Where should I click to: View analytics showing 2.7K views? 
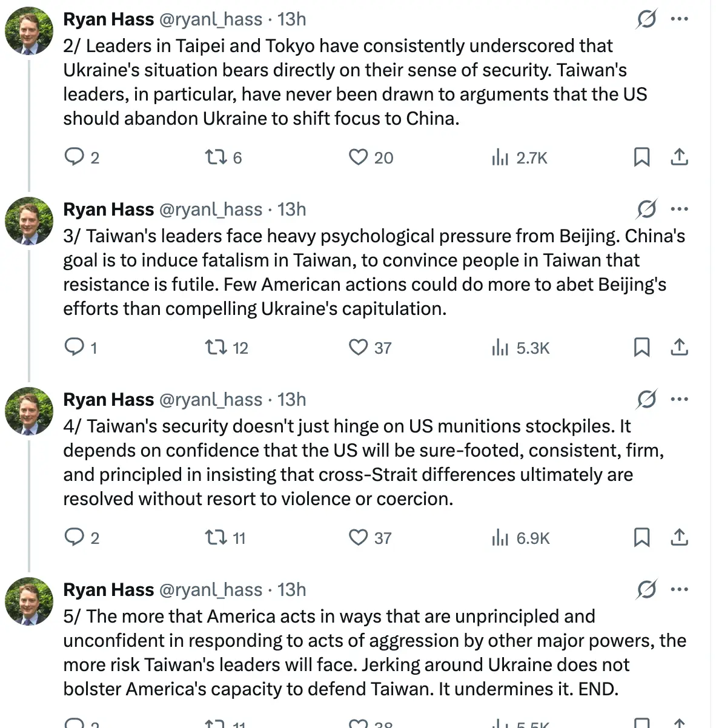[500, 158]
